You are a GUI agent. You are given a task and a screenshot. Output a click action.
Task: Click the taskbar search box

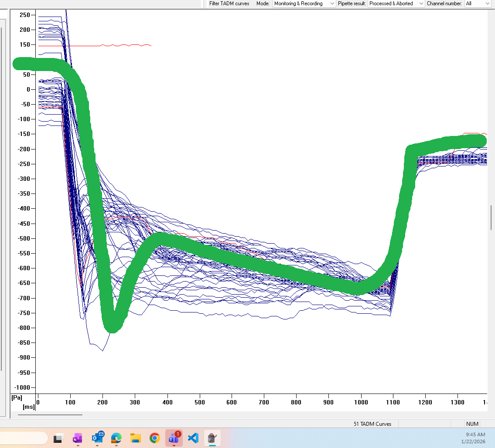click(24, 438)
